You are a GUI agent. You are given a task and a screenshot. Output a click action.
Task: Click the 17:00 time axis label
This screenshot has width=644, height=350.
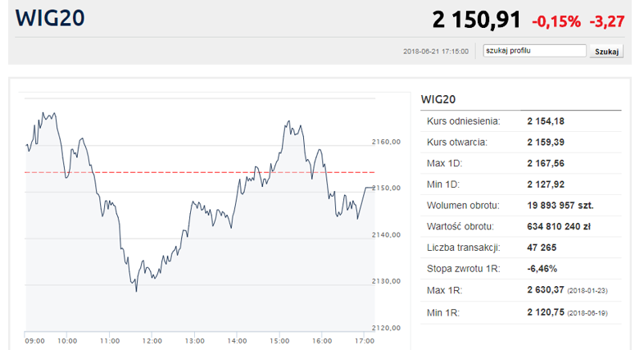click(x=363, y=340)
